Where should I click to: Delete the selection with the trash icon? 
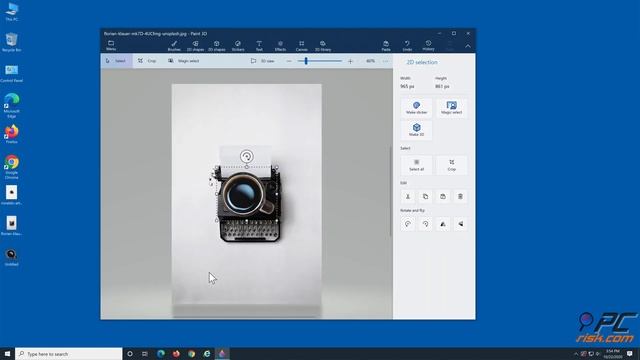460,197
